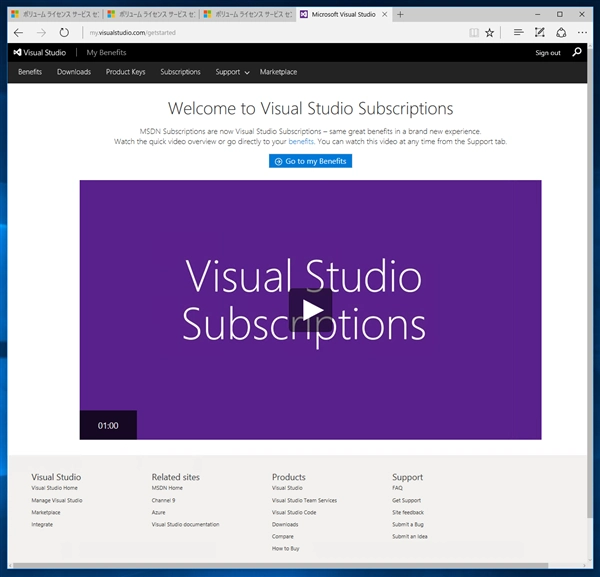
Task: Select the Microsoft Visual Studio tab
Action: coord(344,15)
